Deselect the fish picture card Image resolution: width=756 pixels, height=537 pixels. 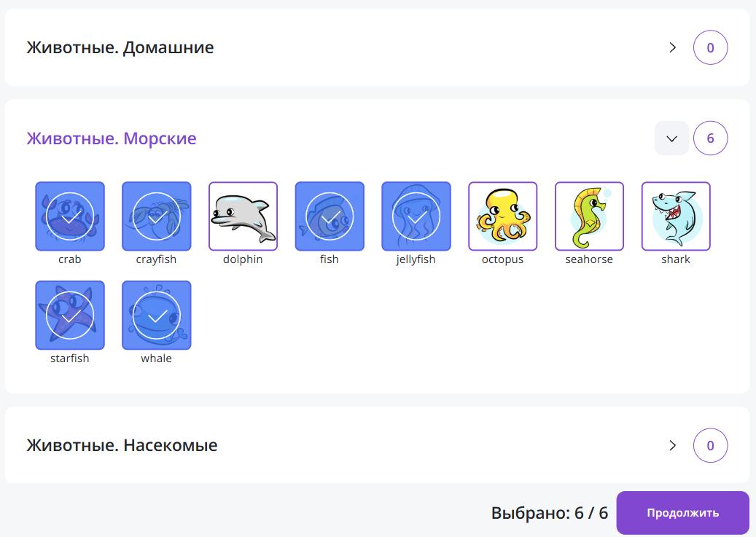click(x=330, y=216)
